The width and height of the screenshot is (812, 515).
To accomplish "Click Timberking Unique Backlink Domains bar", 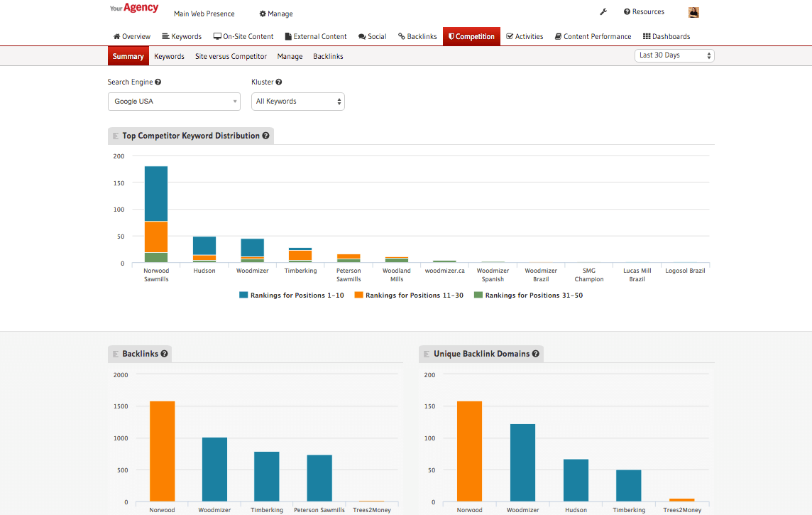I will pyautogui.click(x=629, y=485).
